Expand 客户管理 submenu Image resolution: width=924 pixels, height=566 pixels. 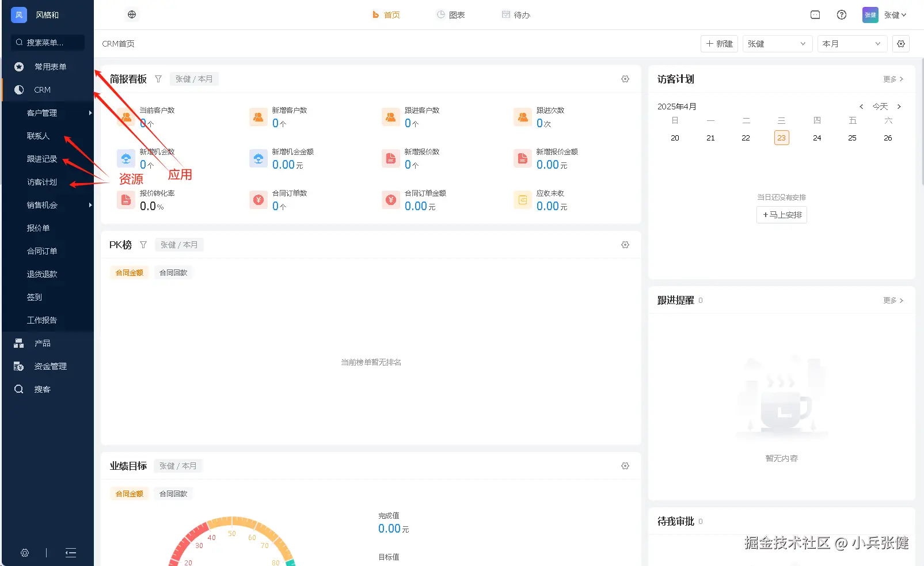(48, 113)
